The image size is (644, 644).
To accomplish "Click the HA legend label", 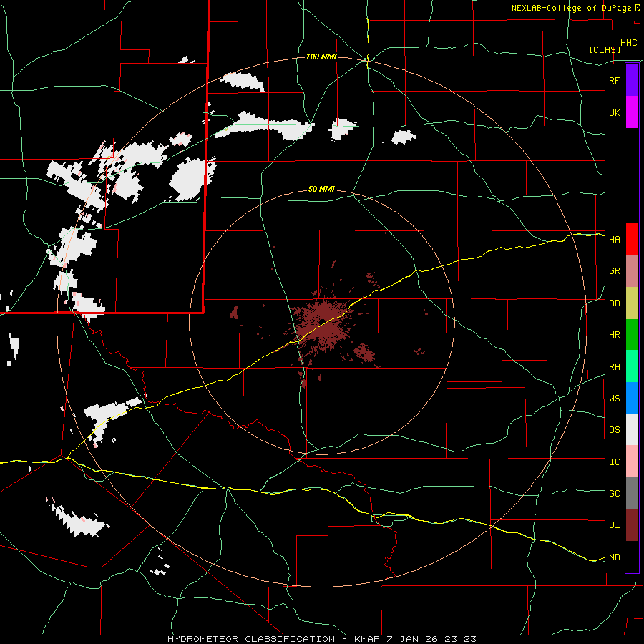I will [614, 239].
